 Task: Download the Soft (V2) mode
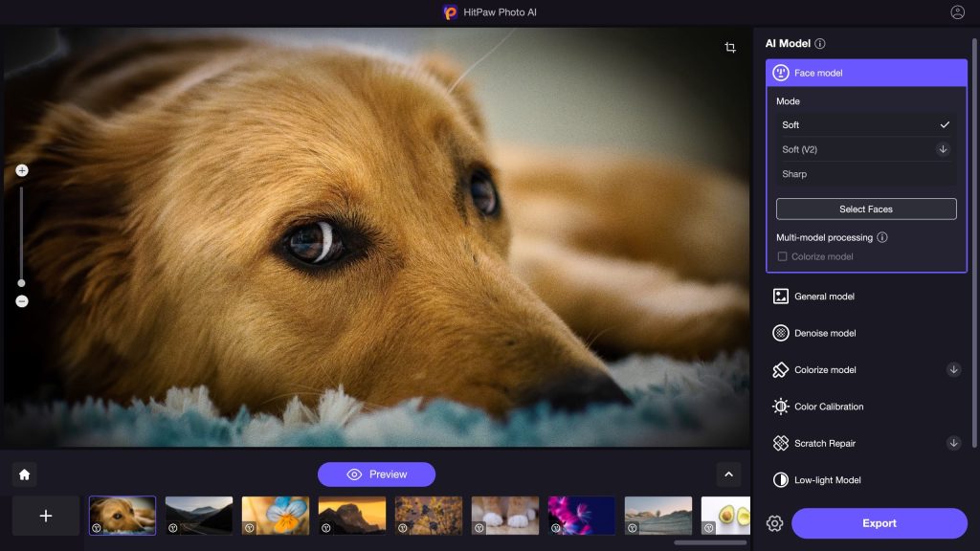click(944, 149)
